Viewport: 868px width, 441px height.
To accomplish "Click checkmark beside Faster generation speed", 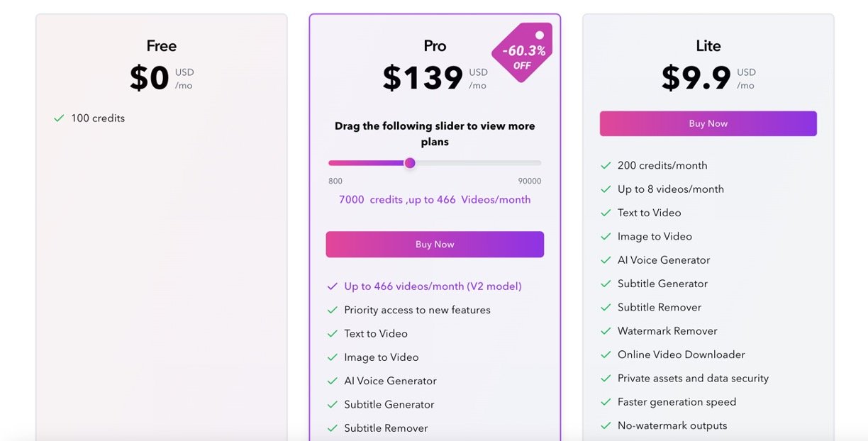I will coord(606,402).
